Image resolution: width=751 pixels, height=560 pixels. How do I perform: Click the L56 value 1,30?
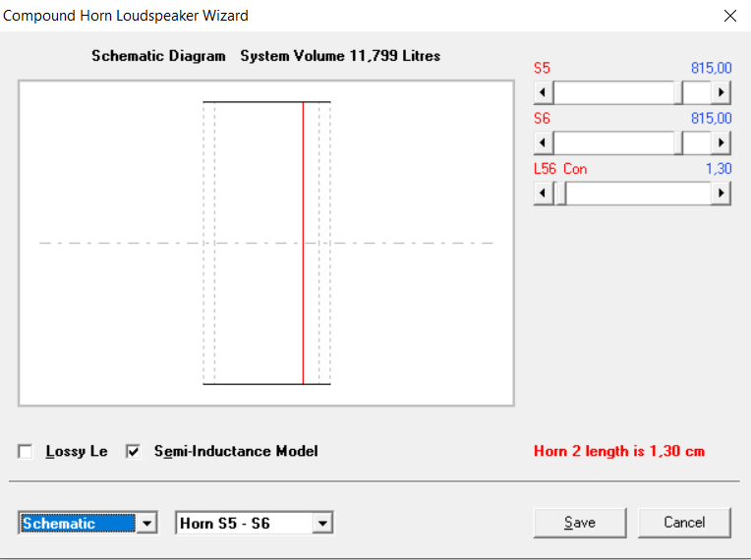click(x=719, y=168)
